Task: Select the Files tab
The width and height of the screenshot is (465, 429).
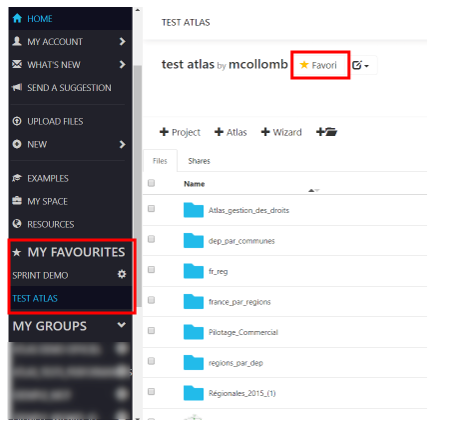Action: (x=160, y=161)
